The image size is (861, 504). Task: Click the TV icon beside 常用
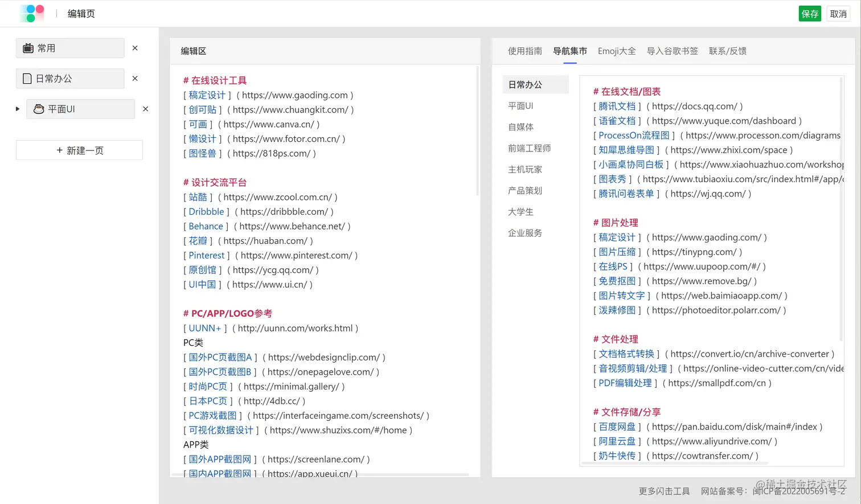point(28,48)
